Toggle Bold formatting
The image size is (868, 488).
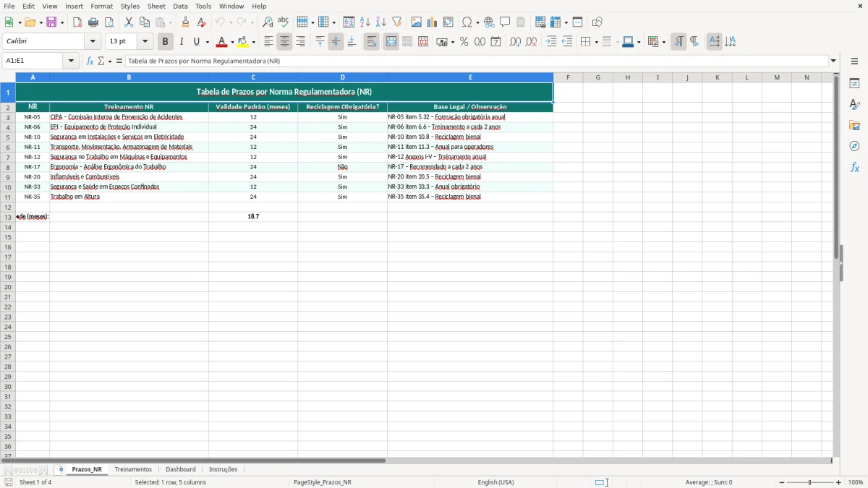(x=166, y=42)
